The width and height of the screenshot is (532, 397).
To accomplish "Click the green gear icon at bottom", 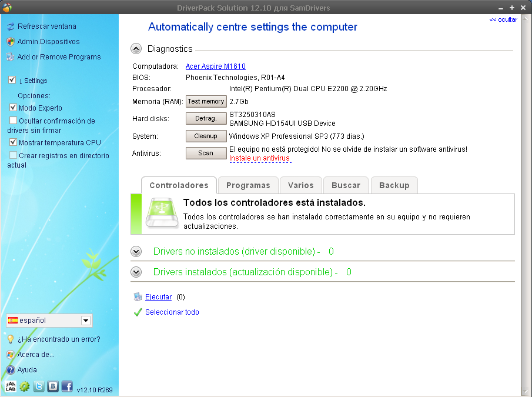I will pos(25,386).
